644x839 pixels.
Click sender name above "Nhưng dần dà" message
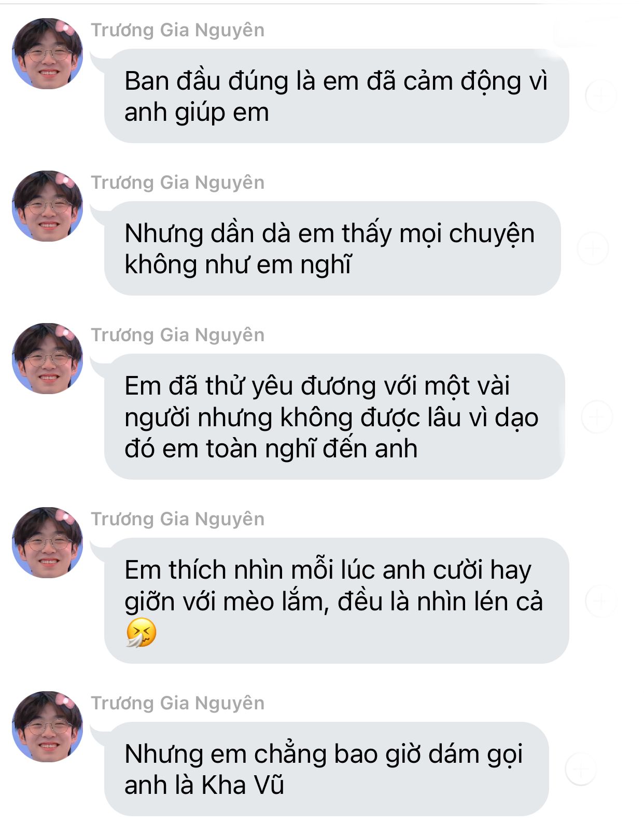[x=178, y=183]
